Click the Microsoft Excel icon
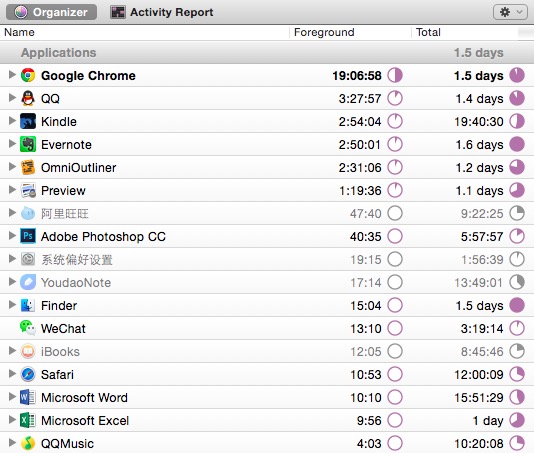534x453 pixels. (28, 420)
